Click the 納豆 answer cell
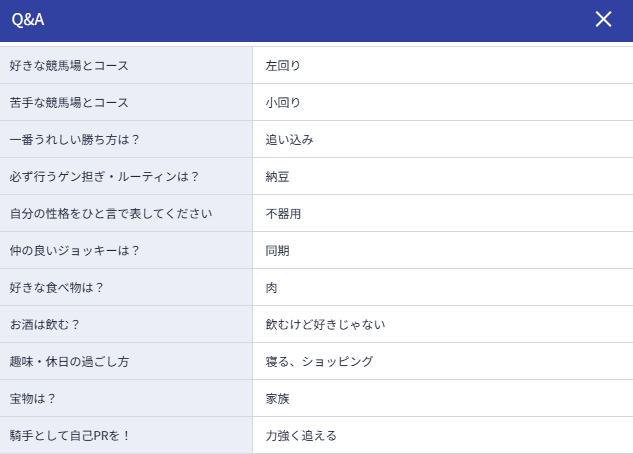The image size is (633, 454). tap(443, 176)
